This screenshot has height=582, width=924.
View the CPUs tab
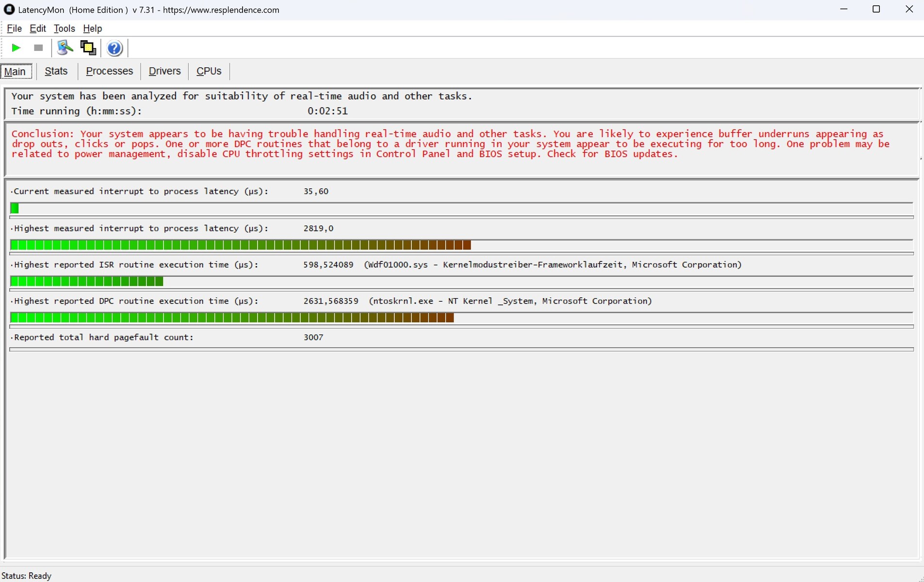[x=209, y=71]
